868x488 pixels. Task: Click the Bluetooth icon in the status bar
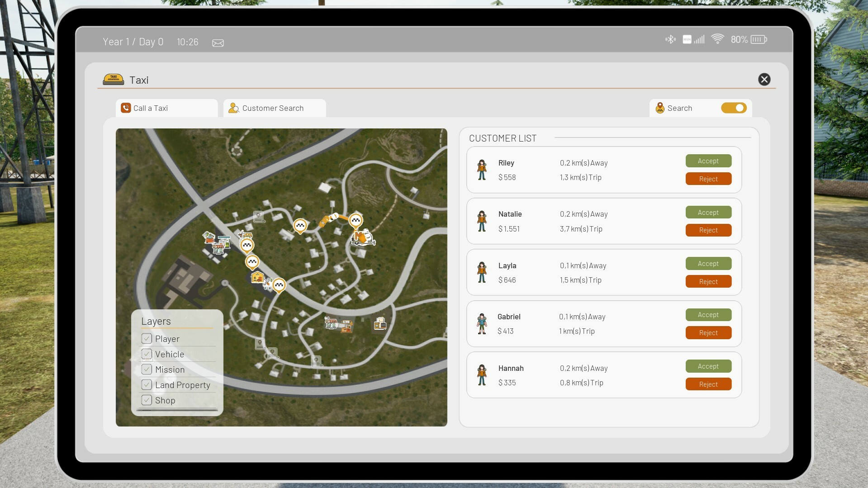tap(670, 39)
